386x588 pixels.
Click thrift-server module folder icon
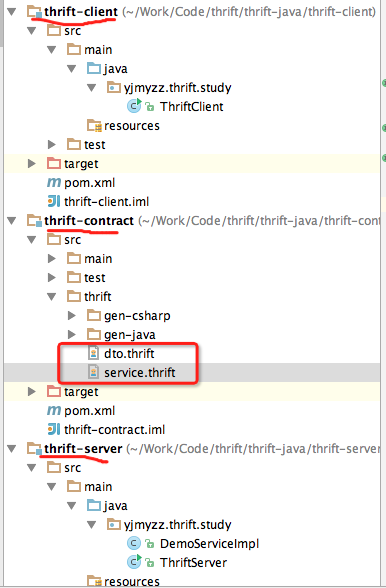[x=34, y=449]
